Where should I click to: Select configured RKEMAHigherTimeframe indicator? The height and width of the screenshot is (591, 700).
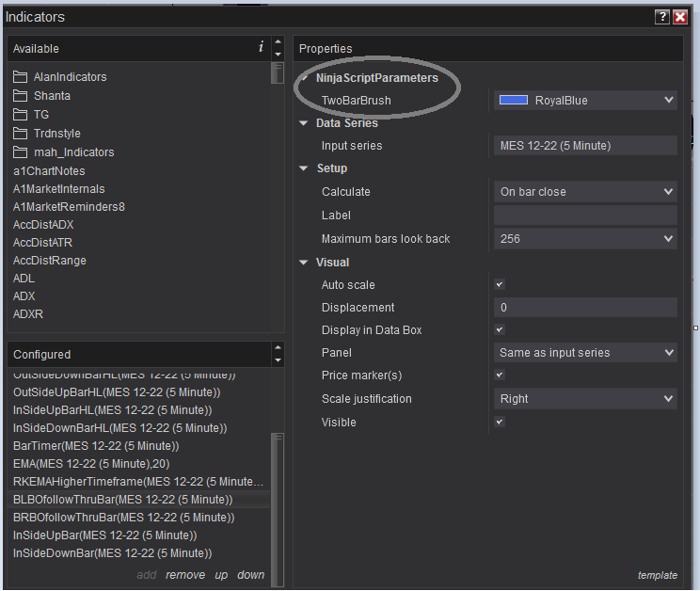(x=138, y=482)
